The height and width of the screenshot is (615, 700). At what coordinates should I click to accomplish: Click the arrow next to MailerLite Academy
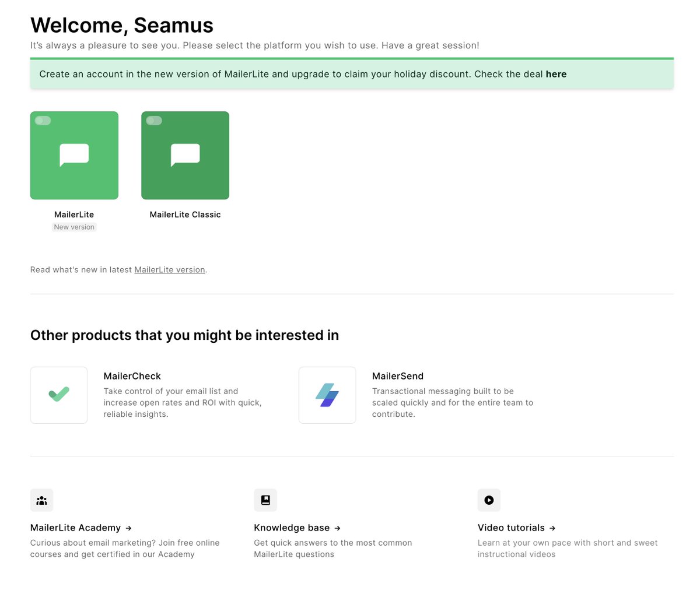(x=128, y=528)
